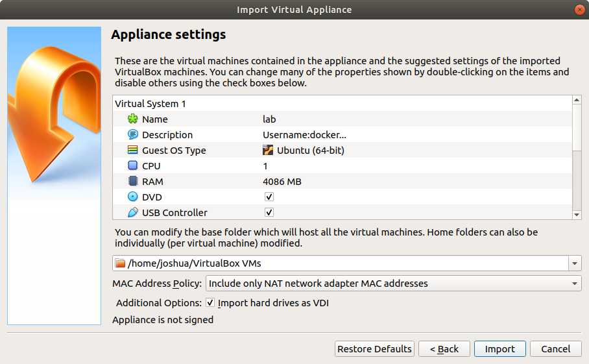Click the settings list scroll down arrow
The image size is (589, 364).
(577, 215)
